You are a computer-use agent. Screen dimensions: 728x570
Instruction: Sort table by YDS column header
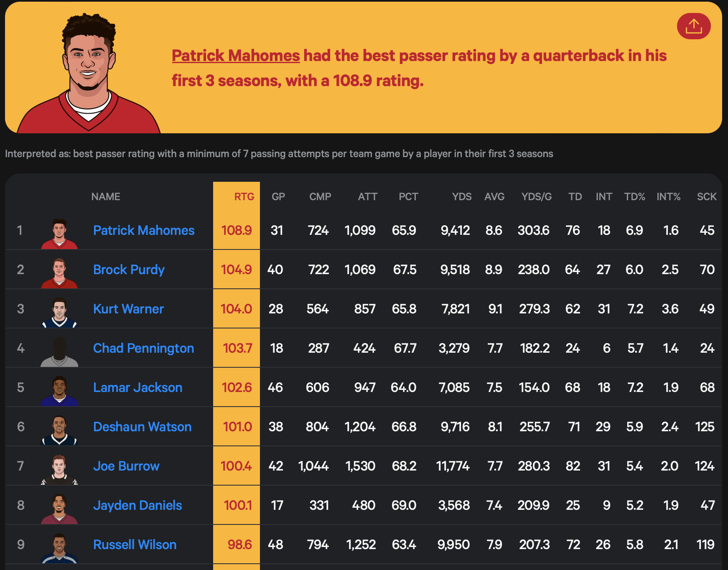461,196
